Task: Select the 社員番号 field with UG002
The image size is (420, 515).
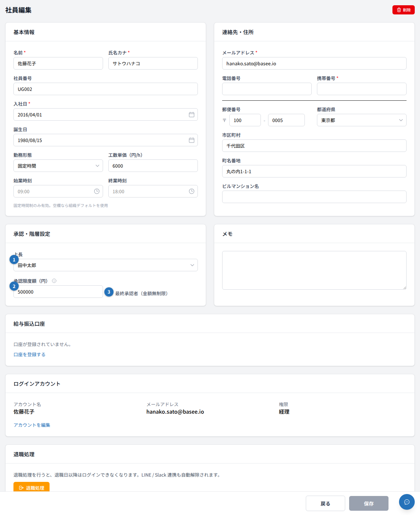Action: 106,89
